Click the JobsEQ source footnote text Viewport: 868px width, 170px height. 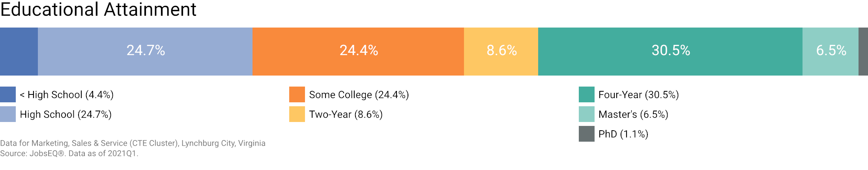[69, 153]
